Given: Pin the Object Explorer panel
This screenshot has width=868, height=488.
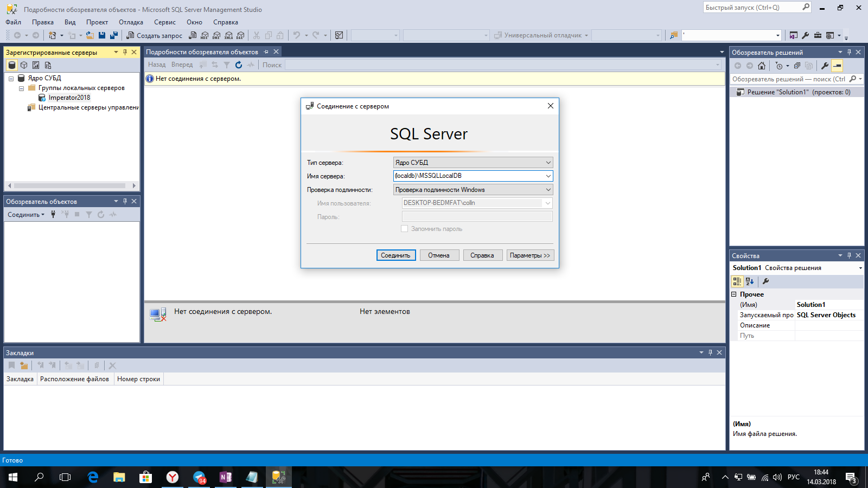Looking at the screenshot, I should (125, 201).
